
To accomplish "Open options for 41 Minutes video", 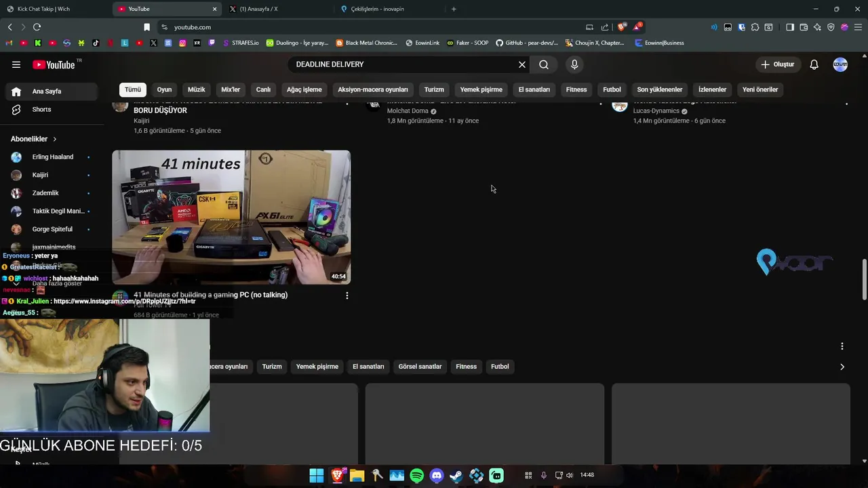I will coord(347,296).
